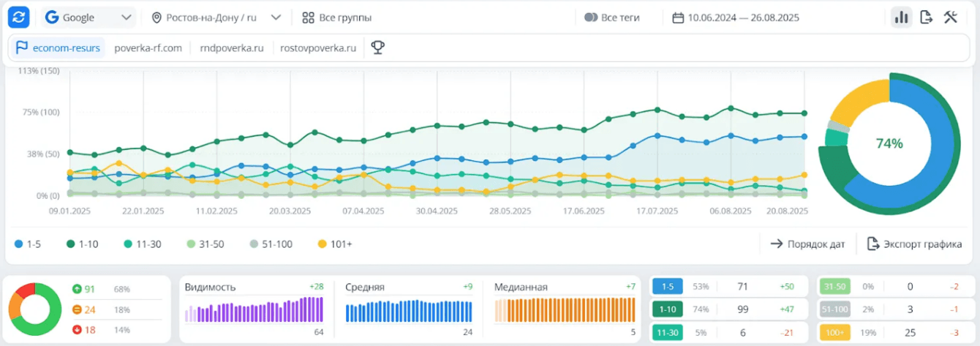Open the bar chart view icon
The width and height of the screenshot is (980, 346).
901,18
